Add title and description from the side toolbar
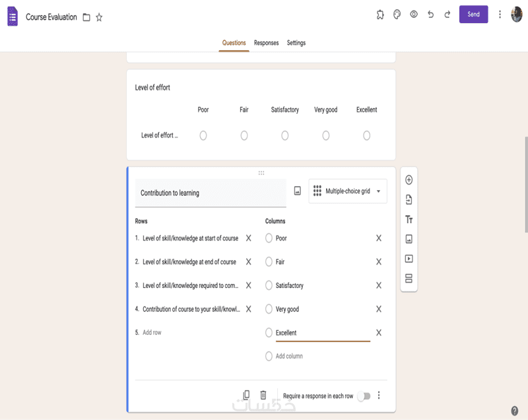The width and height of the screenshot is (528, 420). 409,220
